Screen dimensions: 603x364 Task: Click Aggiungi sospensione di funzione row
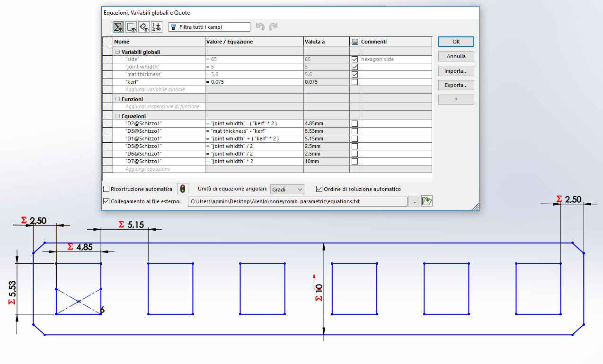pos(159,107)
